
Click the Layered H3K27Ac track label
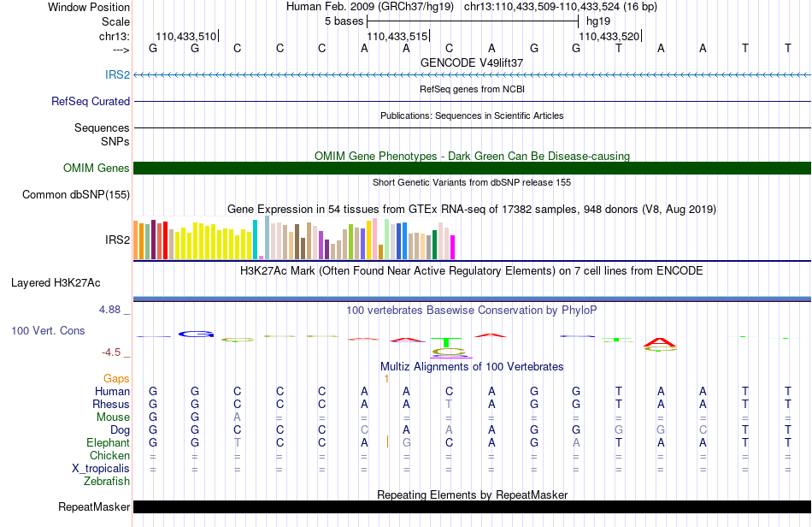[x=56, y=283]
